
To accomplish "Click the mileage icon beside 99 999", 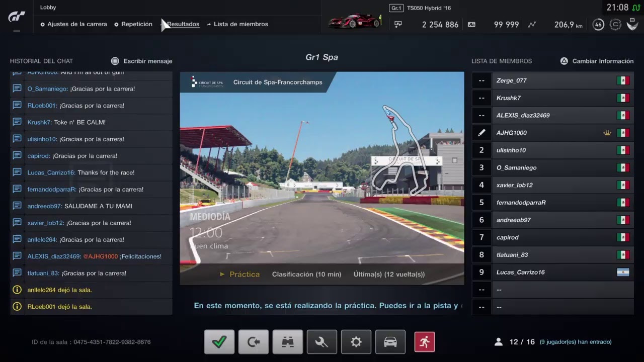I will coord(471,24).
